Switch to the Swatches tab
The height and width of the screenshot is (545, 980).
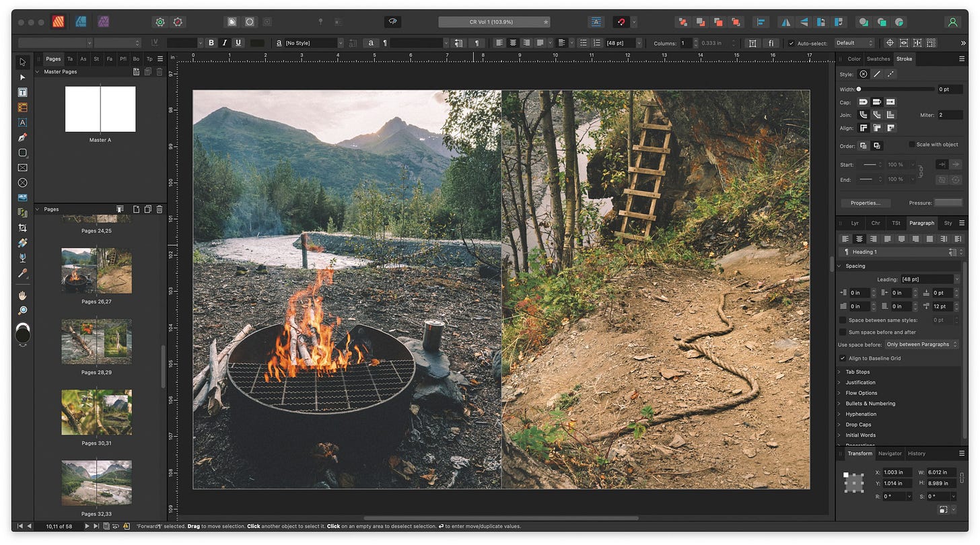pyautogui.click(x=878, y=59)
